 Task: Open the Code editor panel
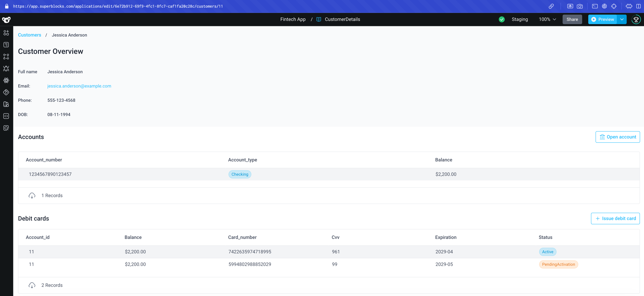tap(6, 116)
